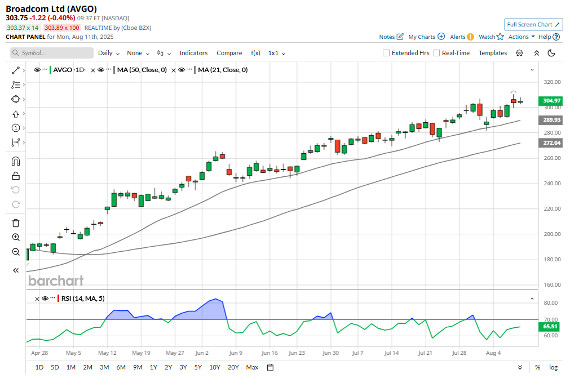
Task: Click the undo arrow icon
Action: 16,190
